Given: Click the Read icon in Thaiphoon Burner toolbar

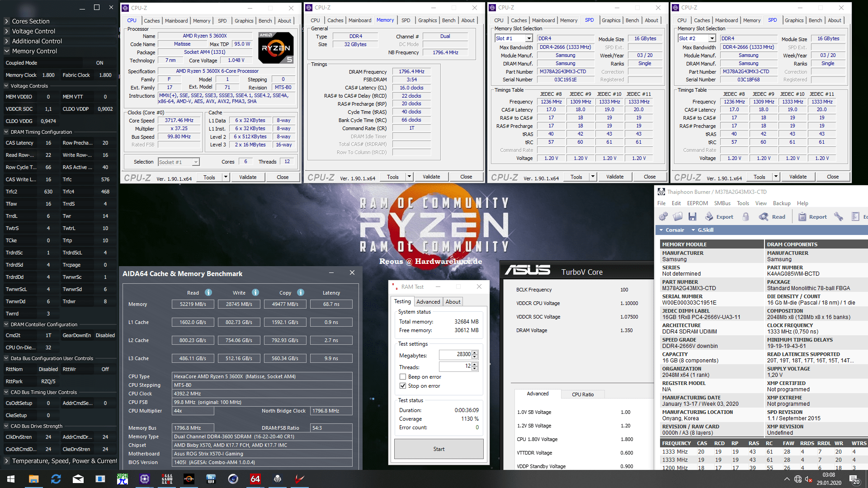Looking at the screenshot, I should pos(772,217).
